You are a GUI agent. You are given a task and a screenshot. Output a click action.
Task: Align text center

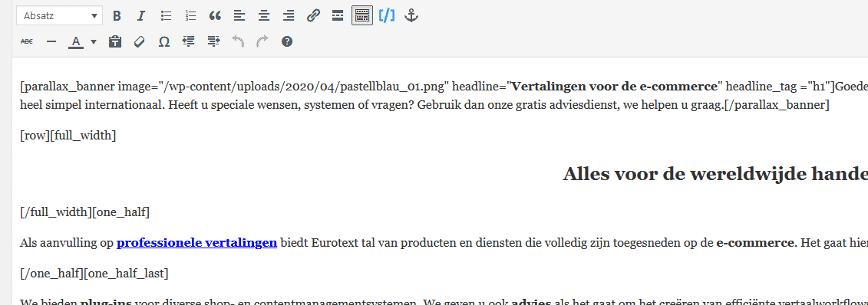pyautogui.click(x=264, y=16)
